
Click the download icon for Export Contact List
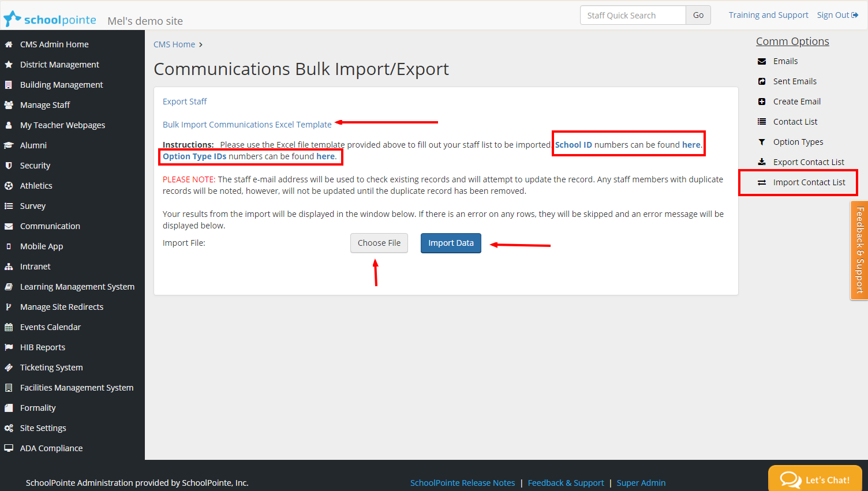click(762, 162)
